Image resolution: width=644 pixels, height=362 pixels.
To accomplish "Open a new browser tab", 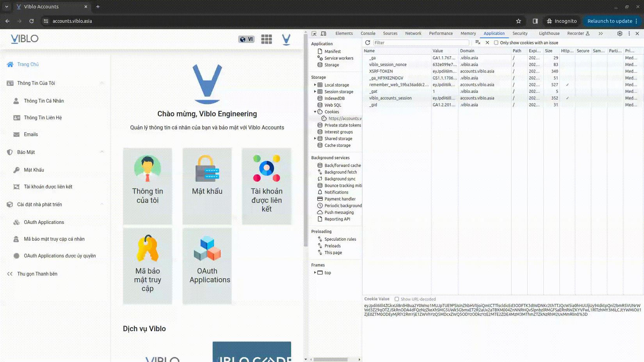I will tap(98, 7).
